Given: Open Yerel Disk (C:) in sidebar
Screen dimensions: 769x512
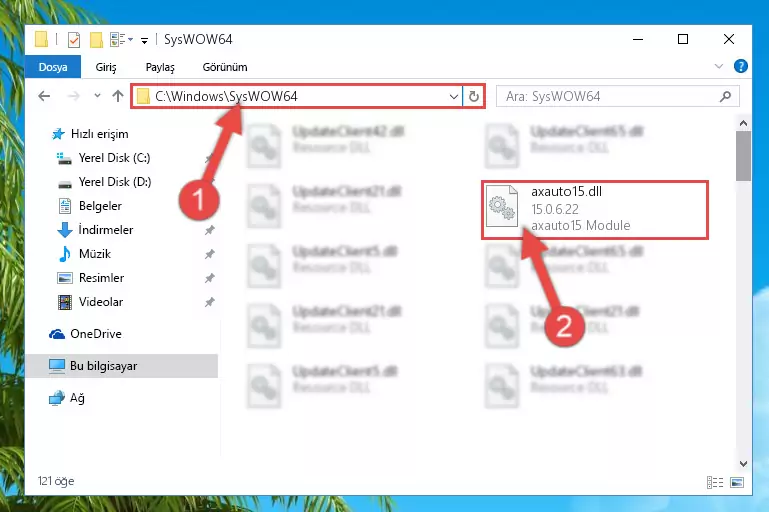Looking at the screenshot, I should pos(114,158).
